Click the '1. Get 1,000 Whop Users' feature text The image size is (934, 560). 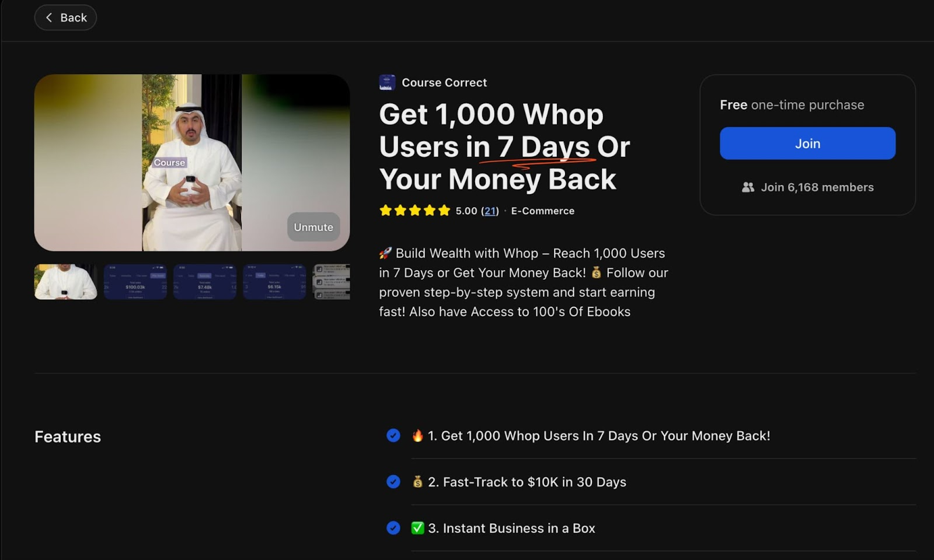599,436
